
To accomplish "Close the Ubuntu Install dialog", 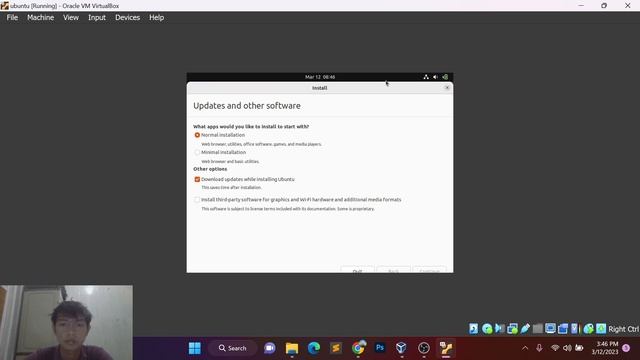I will [x=447, y=88].
